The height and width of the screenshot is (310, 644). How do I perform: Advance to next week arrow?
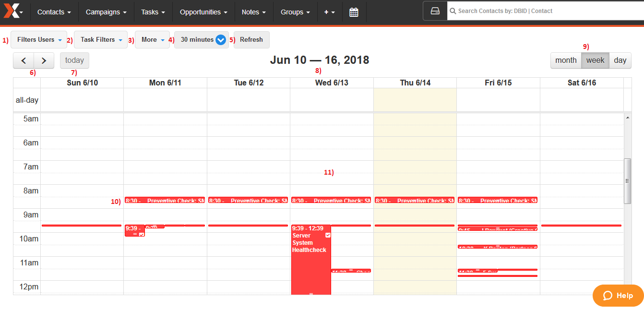point(44,60)
